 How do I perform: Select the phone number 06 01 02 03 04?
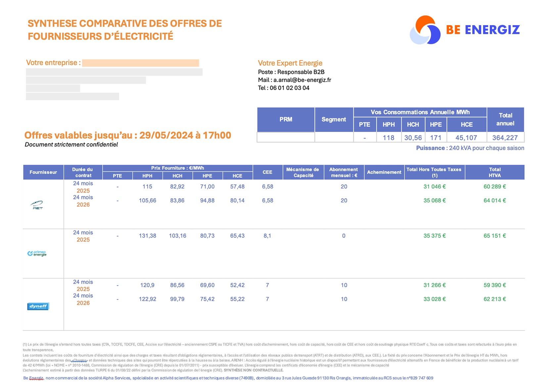tap(290, 88)
